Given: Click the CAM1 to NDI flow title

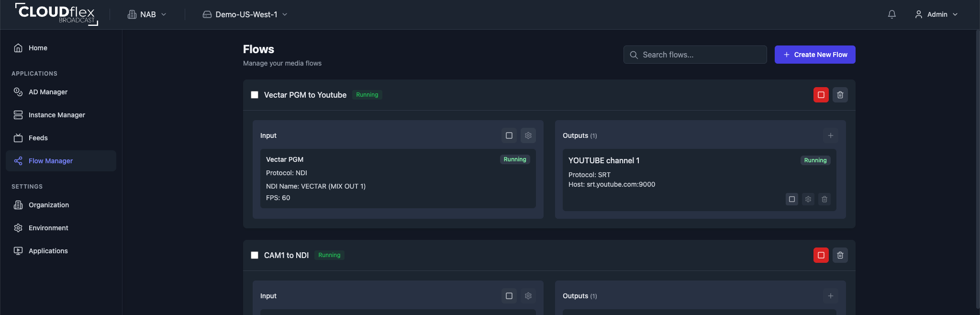Looking at the screenshot, I should coord(286,255).
